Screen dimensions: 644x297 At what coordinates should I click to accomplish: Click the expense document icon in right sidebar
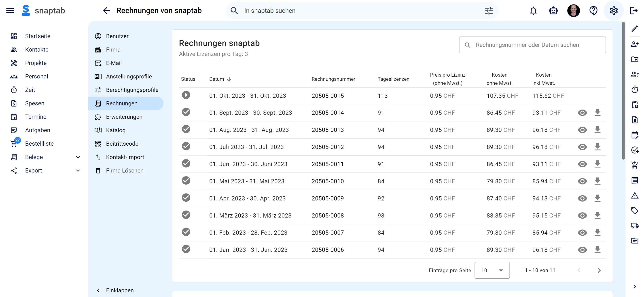pyautogui.click(x=635, y=120)
